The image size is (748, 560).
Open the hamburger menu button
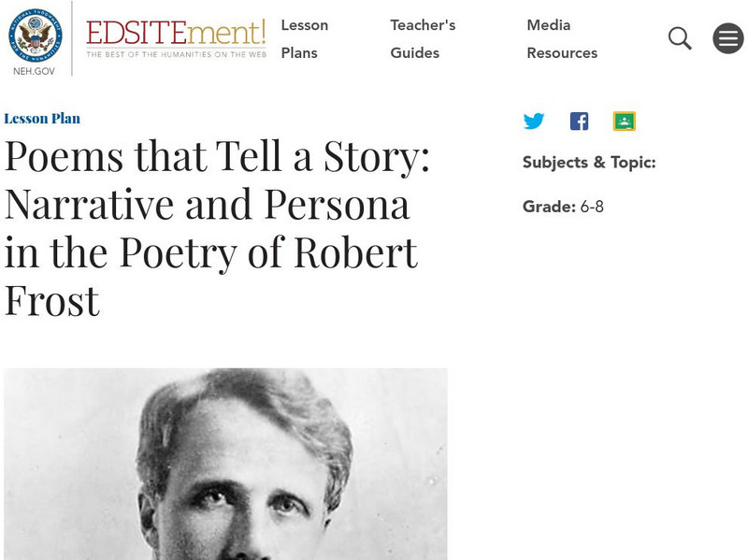click(x=727, y=38)
